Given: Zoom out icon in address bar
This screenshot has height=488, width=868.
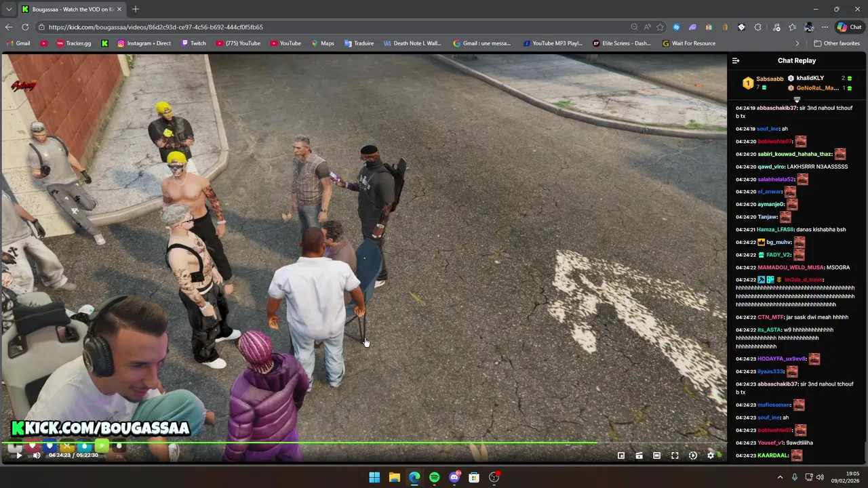Looking at the screenshot, I should (634, 27).
